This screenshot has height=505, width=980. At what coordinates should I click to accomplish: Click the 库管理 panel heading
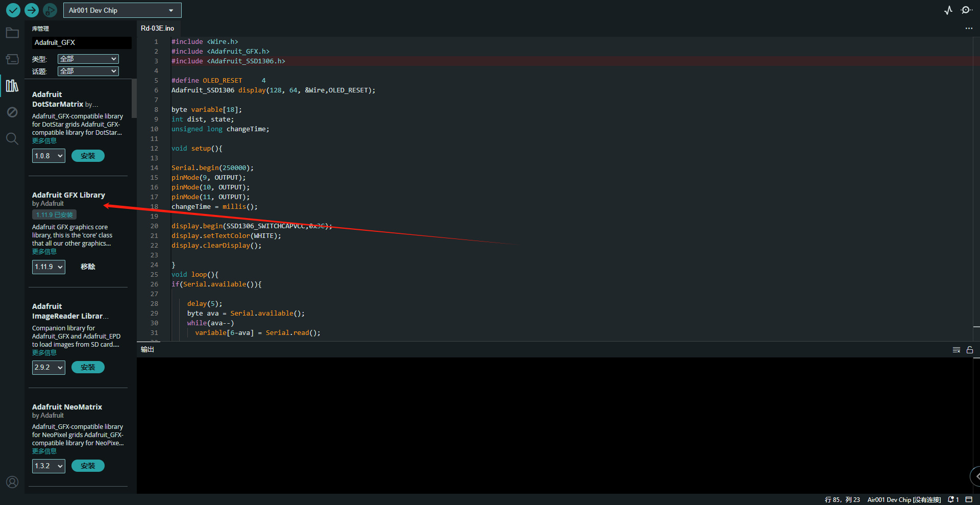tap(40, 29)
